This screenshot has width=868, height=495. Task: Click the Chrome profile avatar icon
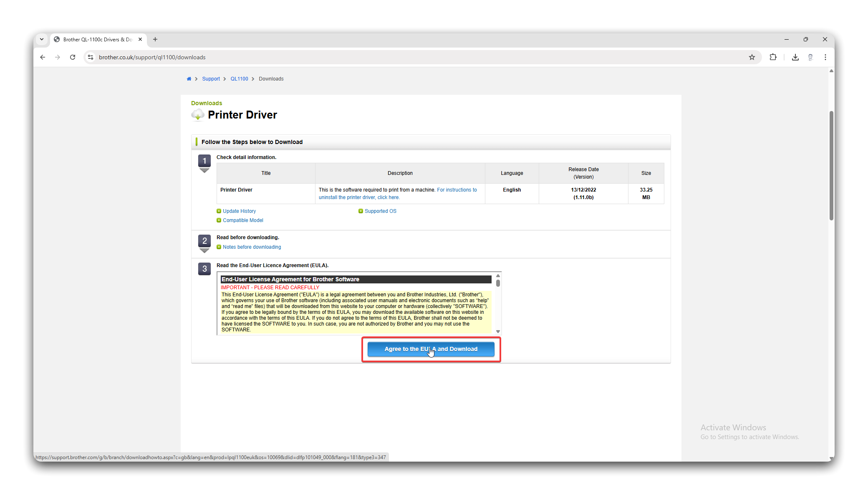pos(810,57)
